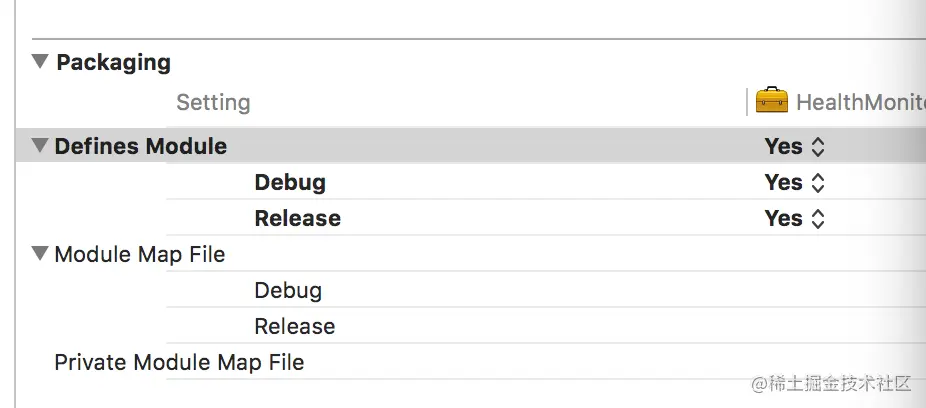Image resolution: width=926 pixels, height=408 pixels.
Task: Click the stepper arrows in the Release Yes row
Action: click(x=817, y=218)
